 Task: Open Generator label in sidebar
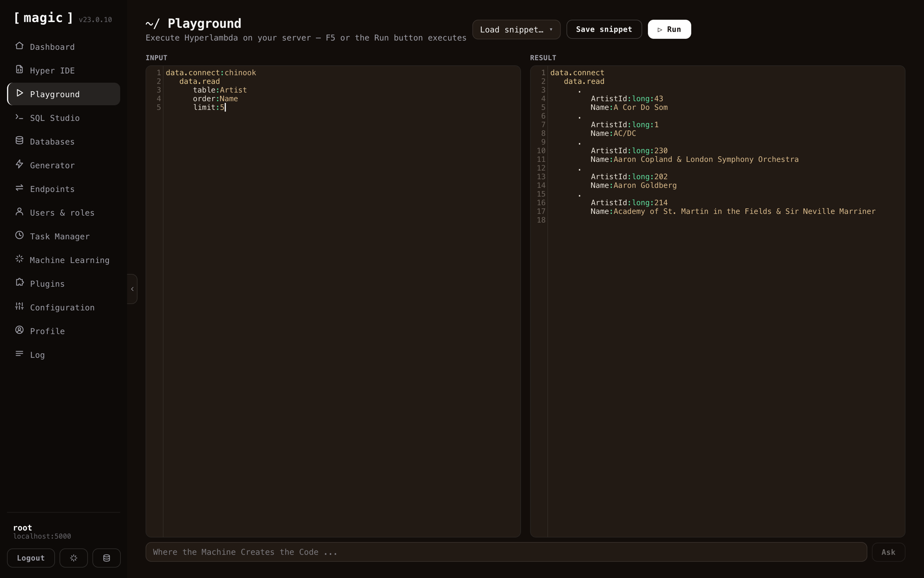point(52,166)
